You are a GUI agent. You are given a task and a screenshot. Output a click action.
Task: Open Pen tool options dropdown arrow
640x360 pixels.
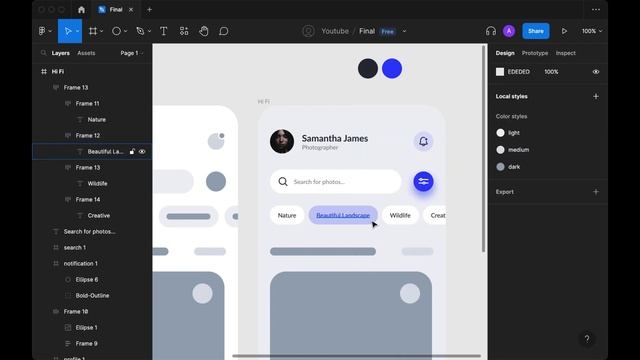pos(149,31)
